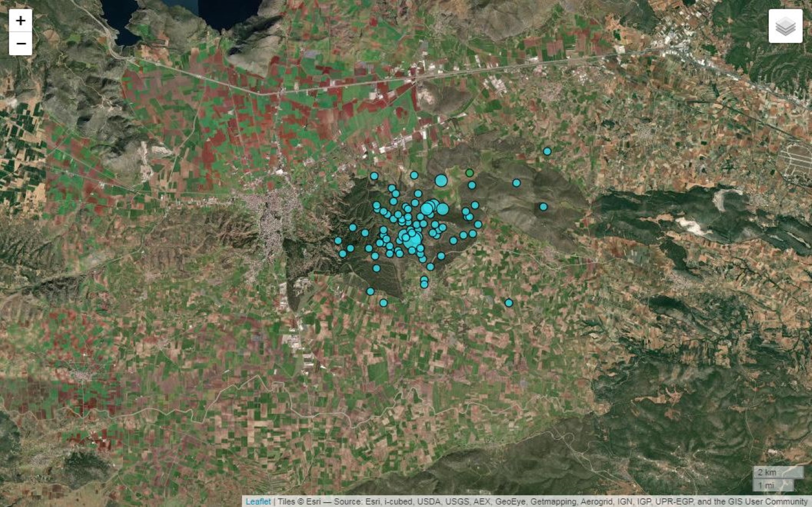Select the isolated cyan marker in the southeast
The image size is (812, 507).
(x=508, y=303)
